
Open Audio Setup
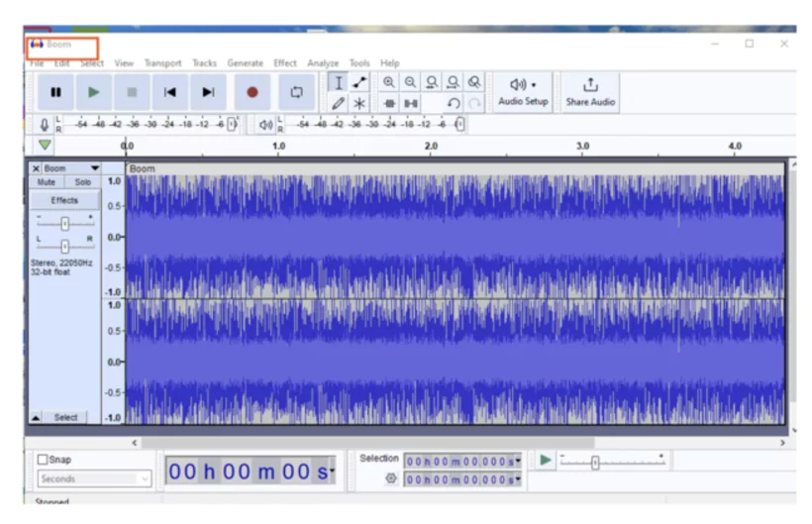pos(523,92)
